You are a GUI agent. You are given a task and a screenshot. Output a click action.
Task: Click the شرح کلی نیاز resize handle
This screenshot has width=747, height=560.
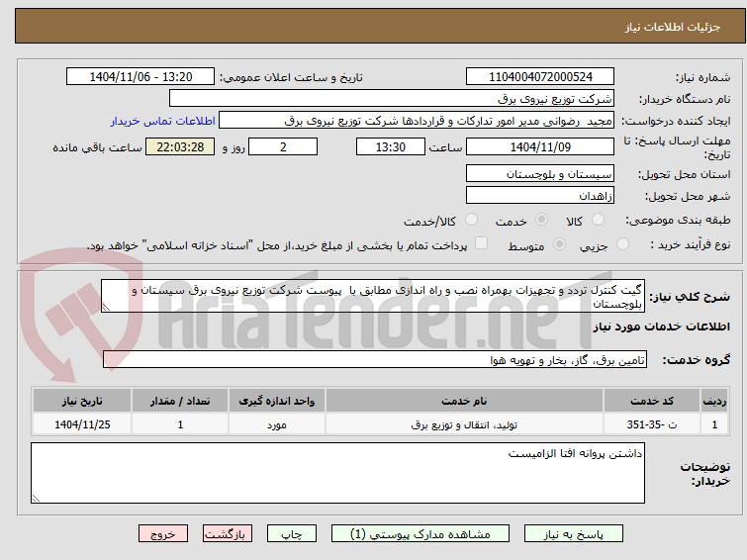click(x=106, y=308)
